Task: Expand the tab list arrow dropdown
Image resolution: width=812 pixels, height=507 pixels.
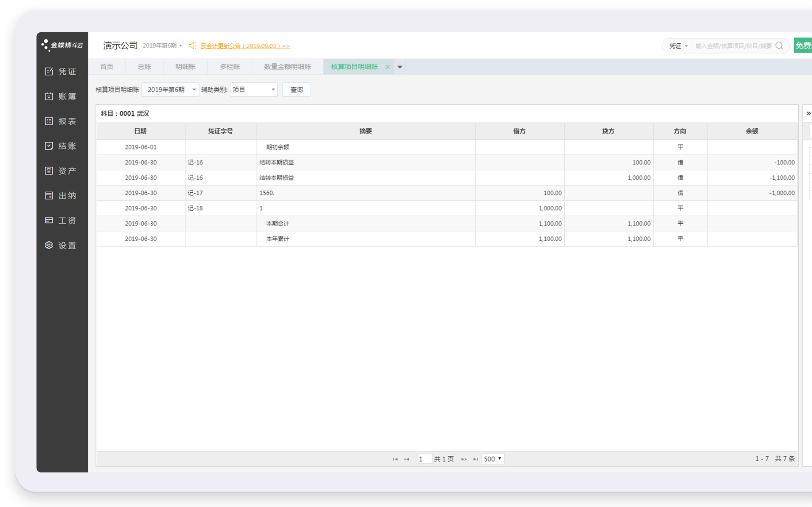Action: point(400,67)
